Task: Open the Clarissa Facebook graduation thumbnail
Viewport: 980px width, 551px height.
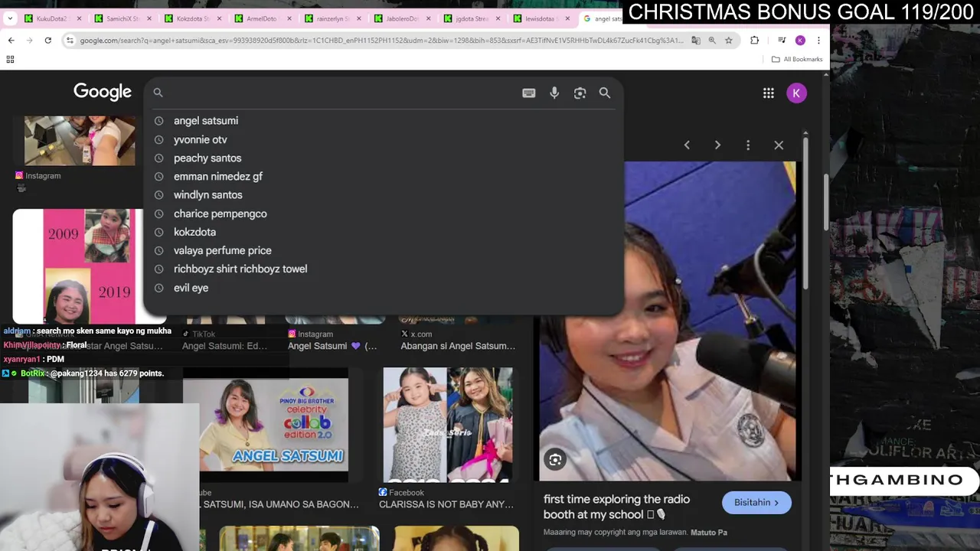Action: click(448, 425)
